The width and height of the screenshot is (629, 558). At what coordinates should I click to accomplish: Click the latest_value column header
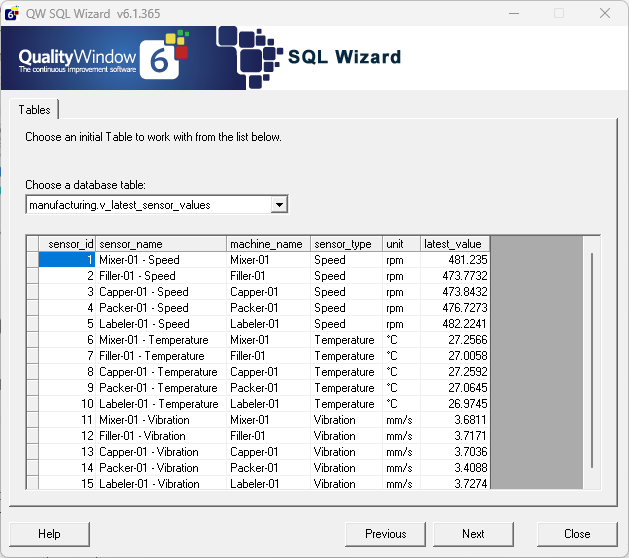tap(455, 244)
